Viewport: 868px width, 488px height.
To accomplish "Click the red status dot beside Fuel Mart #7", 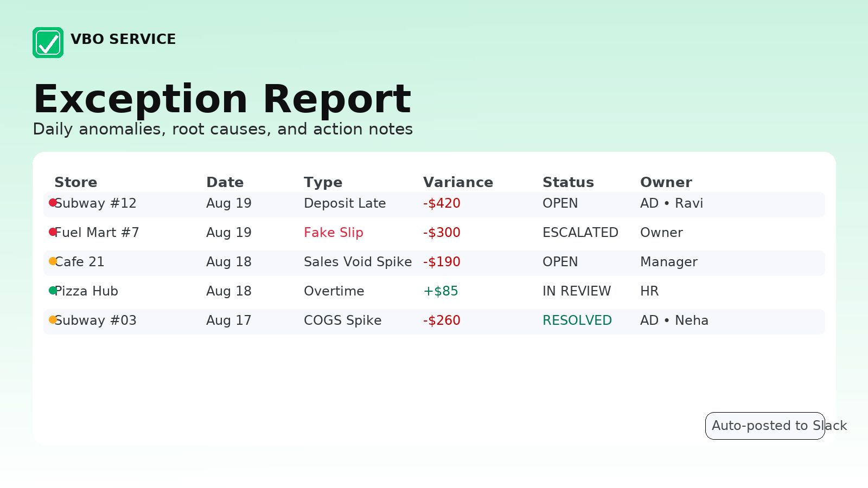I will click(53, 232).
